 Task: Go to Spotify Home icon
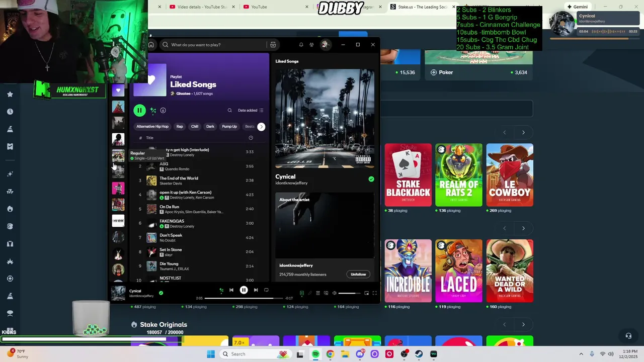pyautogui.click(x=151, y=45)
